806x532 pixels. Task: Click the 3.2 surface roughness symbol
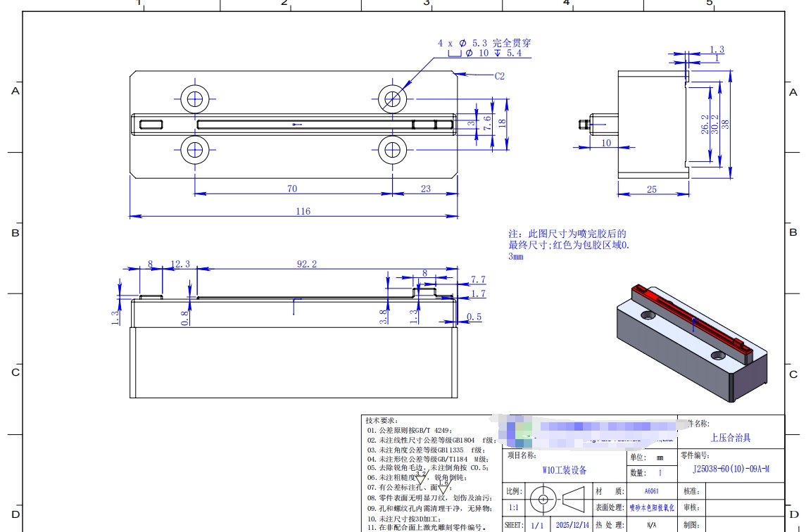click(421, 479)
